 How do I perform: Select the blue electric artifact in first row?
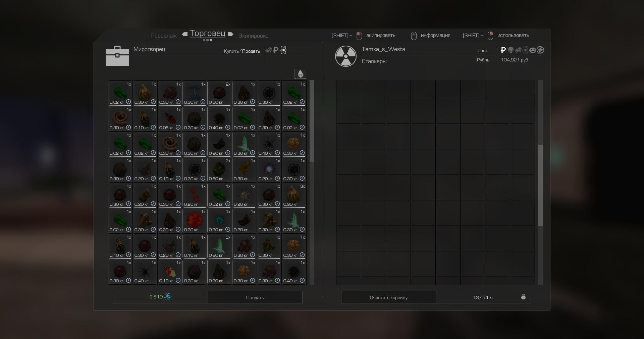click(x=195, y=93)
